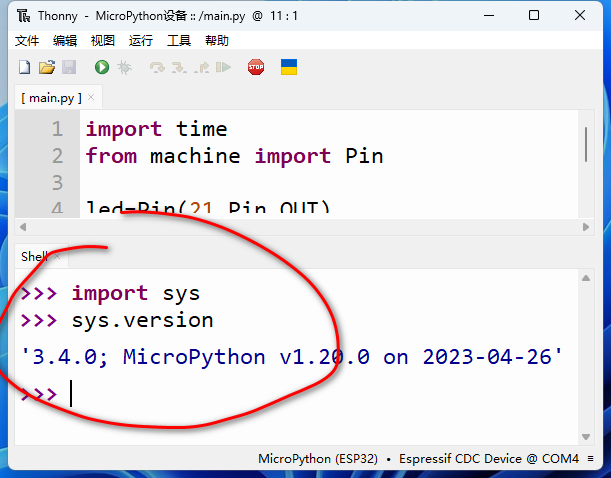Open the 帮助 menu
This screenshot has width=611, height=478.
[x=217, y=41]
